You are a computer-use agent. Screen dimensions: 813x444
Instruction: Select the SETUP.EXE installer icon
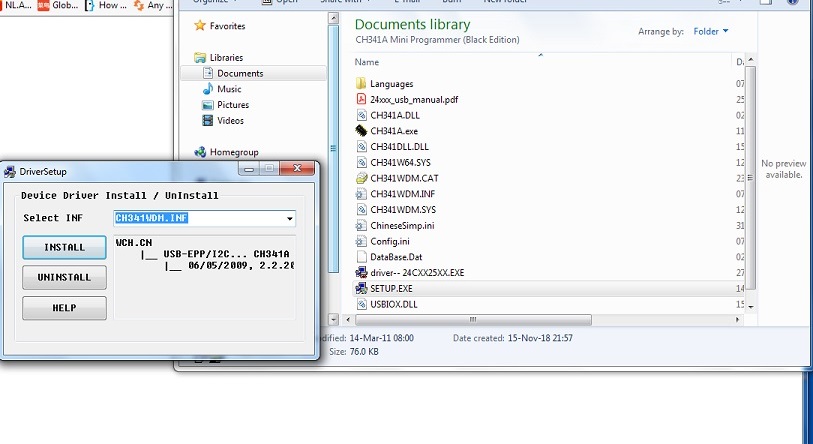tap(361, 288)
